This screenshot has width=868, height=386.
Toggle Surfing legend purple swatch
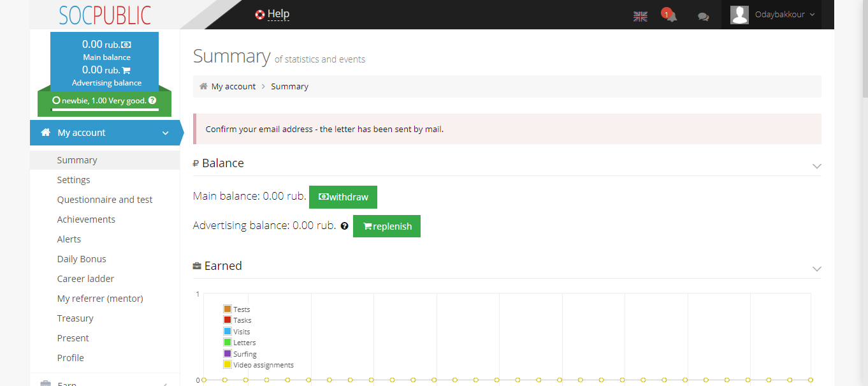(x=228, y=353)
